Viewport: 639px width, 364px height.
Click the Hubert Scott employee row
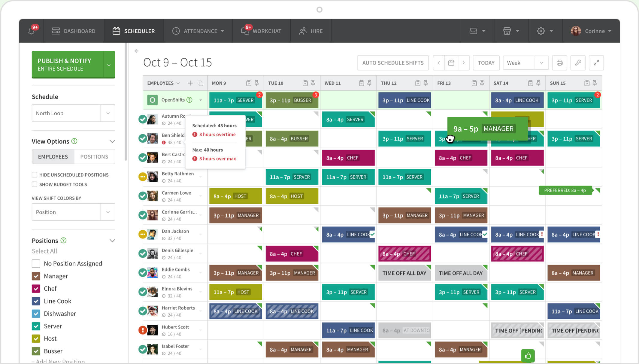point(175,330)
